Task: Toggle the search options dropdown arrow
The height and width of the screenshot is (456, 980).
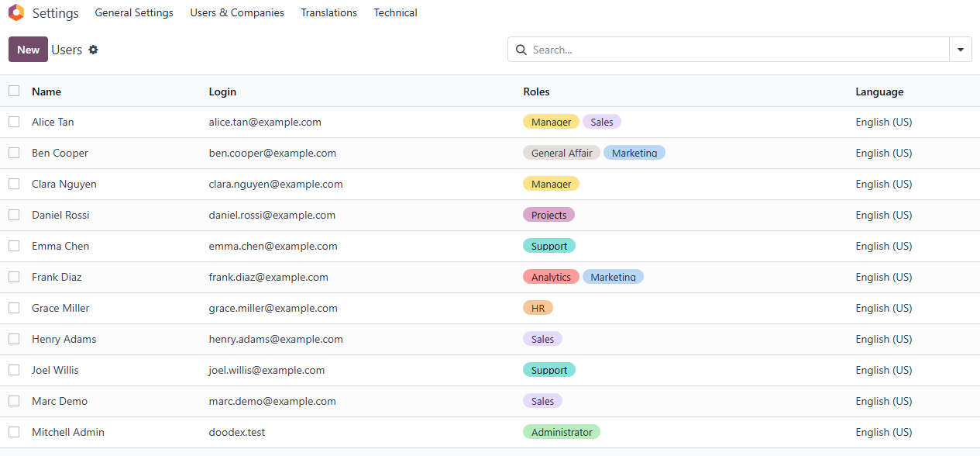Action: point(961,50)
